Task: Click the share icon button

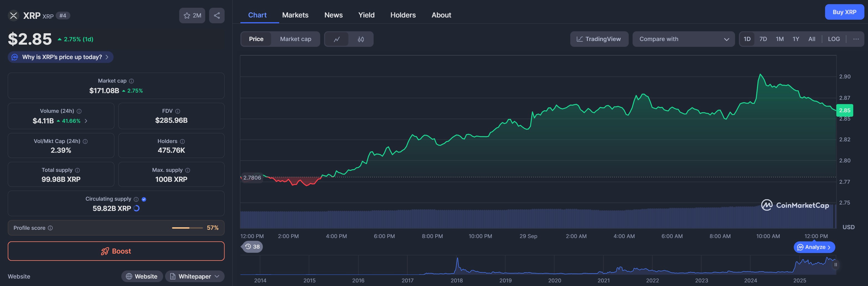Action: (x=217, y=16)
